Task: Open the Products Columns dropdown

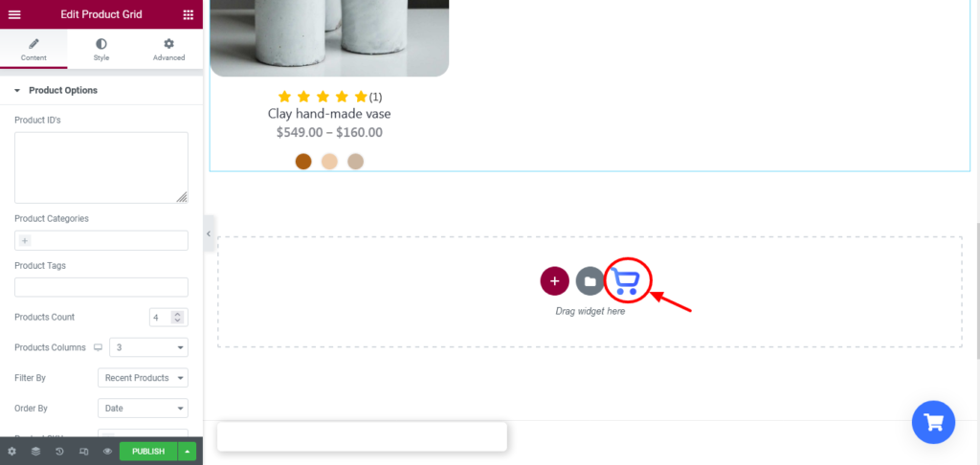Action: 148,347
